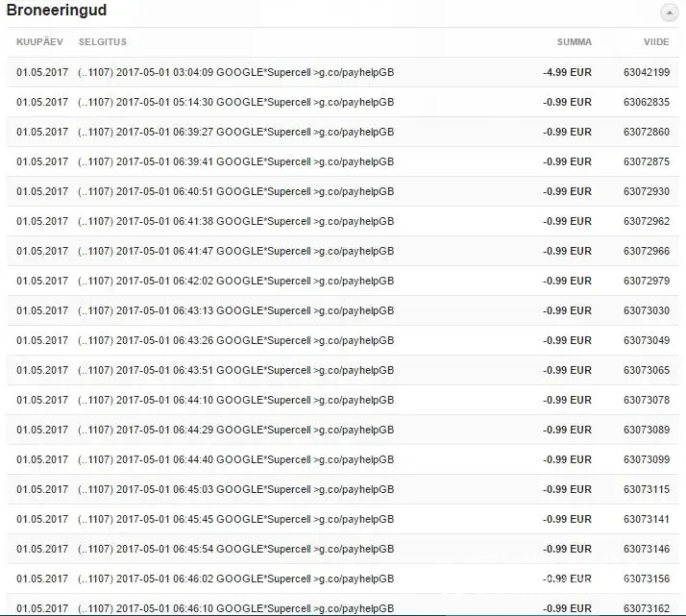The width and height of the screenshot is (686, 616).
Task: Select reference number 63073156
Action: point(647,578)
